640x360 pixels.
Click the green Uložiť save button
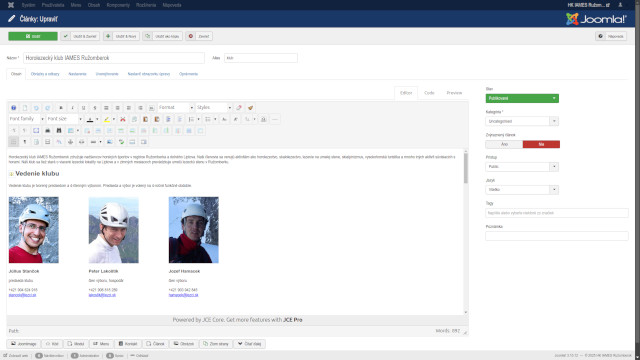(x=33, y=36)
